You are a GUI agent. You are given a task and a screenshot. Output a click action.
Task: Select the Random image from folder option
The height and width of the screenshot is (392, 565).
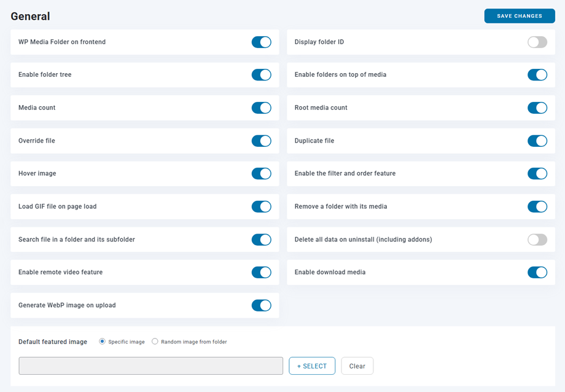tap(155, 342)
